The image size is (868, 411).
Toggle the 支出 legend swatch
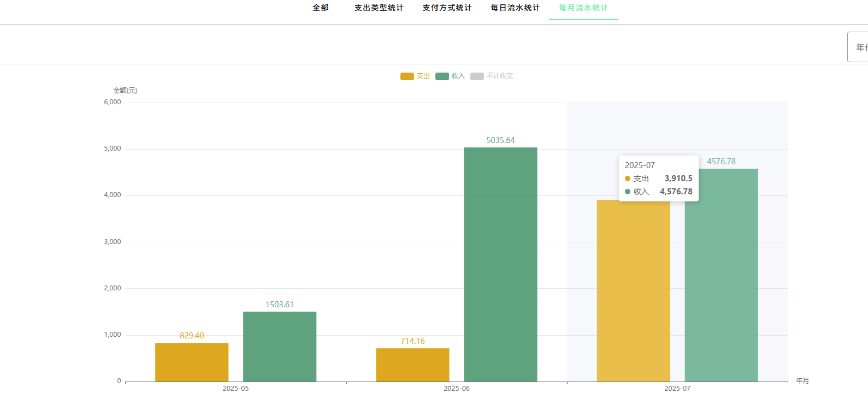click(x=407, y=76)
